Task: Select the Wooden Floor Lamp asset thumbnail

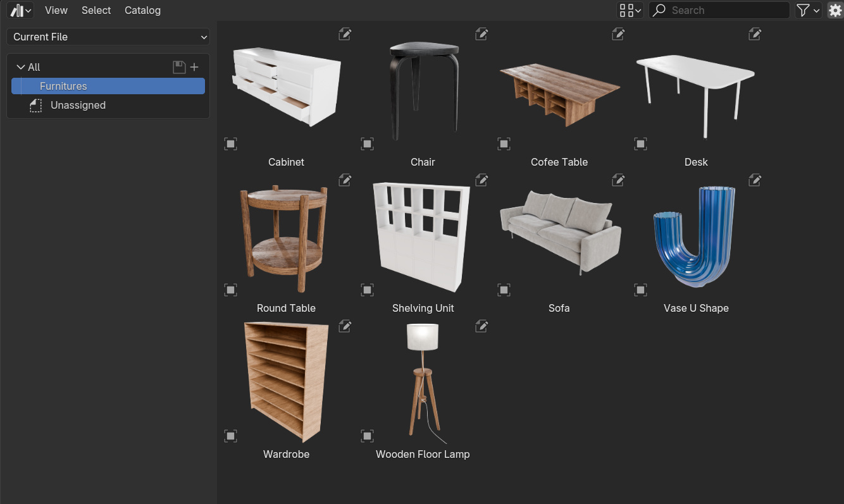Action: [424, 383]
